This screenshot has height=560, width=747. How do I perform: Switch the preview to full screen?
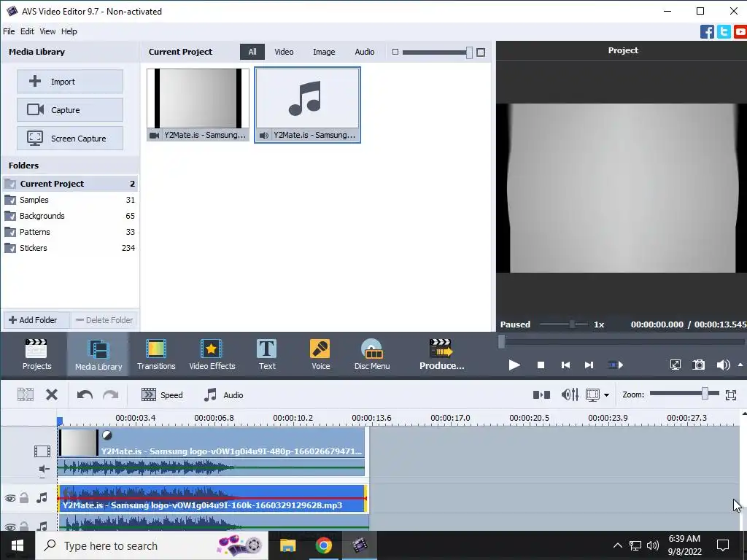pos(675,365)
